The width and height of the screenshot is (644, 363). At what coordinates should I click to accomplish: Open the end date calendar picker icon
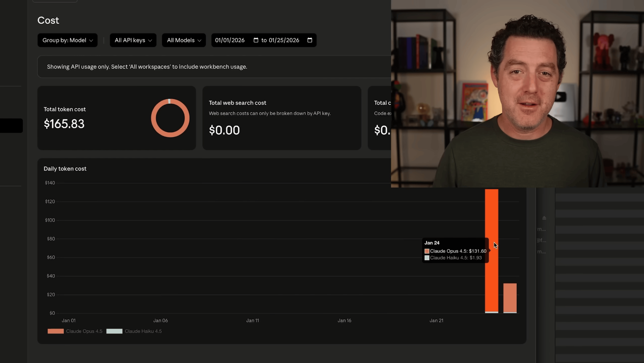pos(309,40)
